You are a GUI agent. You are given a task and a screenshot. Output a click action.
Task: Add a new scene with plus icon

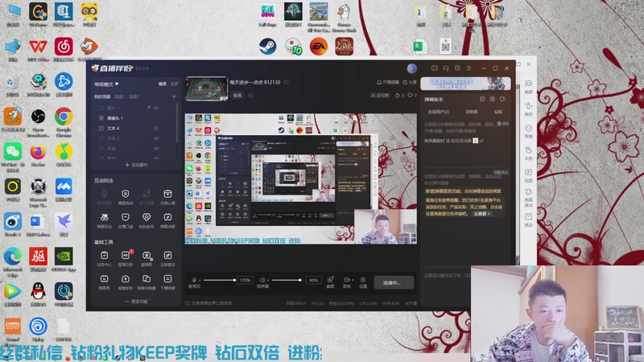pyautogui.click(x=174, y=97)
